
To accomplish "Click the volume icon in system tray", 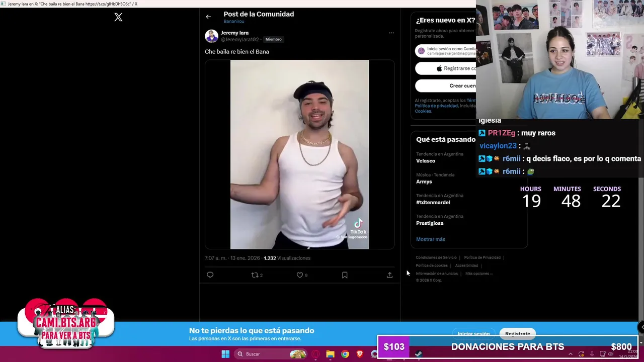I will (610, 354).
